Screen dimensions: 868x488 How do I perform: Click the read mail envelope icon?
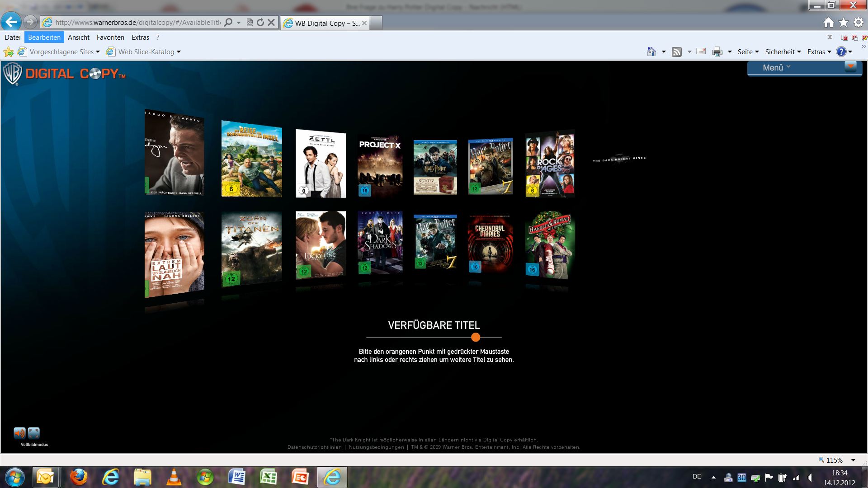click(x=701, y=52)
